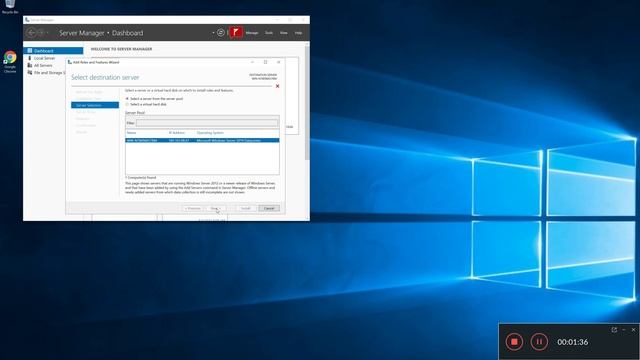640x360 pixels.
Task: Sort server pool by IP Address column
Action: coord(177,133)
